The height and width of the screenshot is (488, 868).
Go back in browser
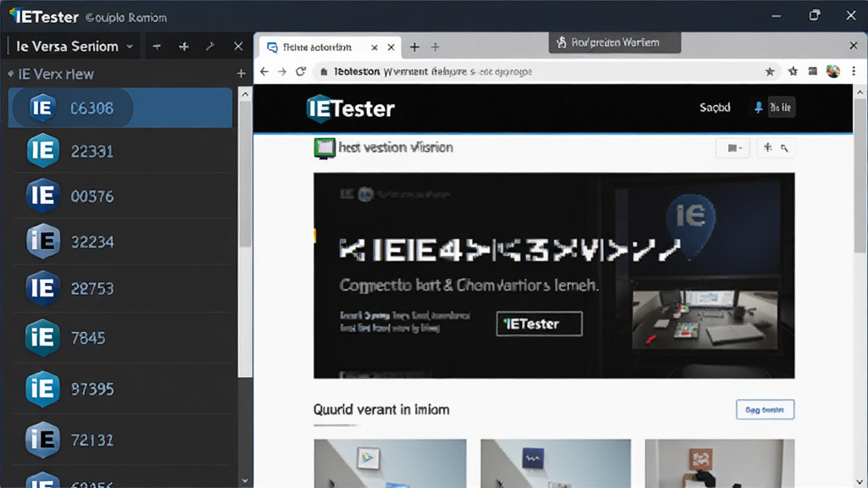[264, 71]
